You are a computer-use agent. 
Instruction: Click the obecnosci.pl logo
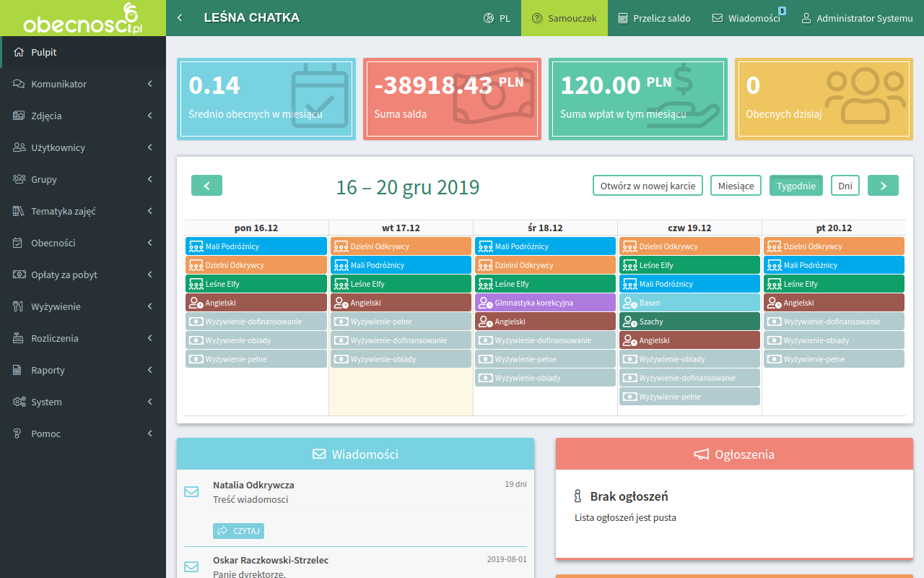pyautogui.click(x=83, y=18)
